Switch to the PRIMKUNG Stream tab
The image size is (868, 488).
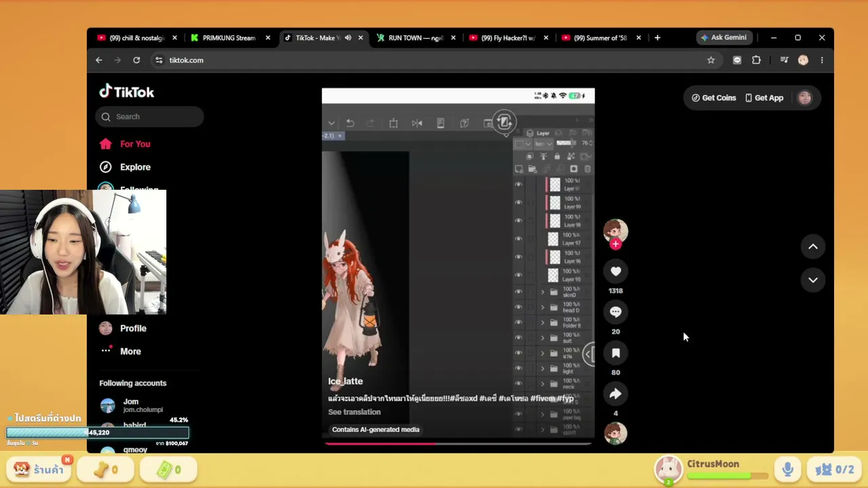point(230,38)
